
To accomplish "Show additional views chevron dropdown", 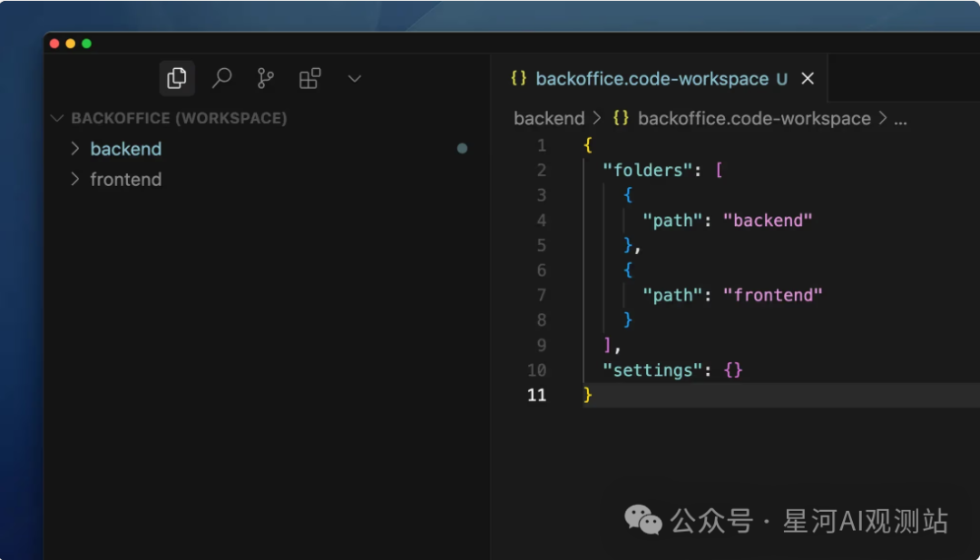I will tap(355, 79).
